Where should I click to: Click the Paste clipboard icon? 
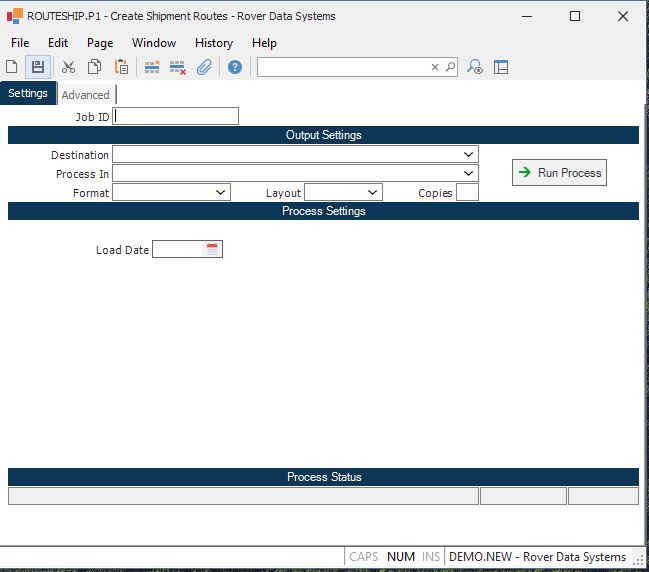click(x=121, y=67)
